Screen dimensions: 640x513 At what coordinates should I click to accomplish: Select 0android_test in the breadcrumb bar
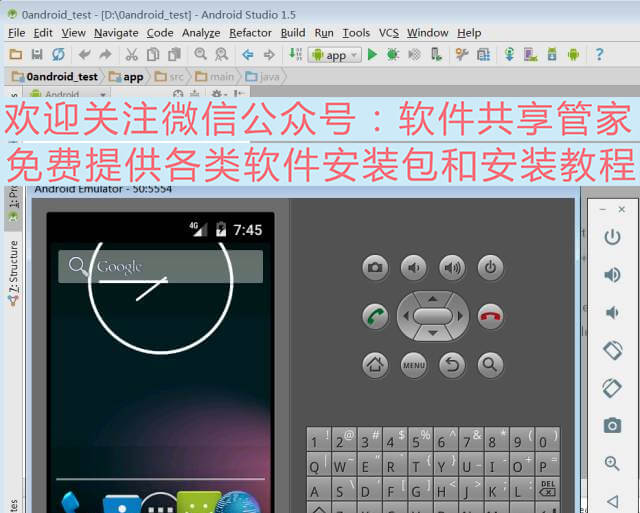tap(55, 76)
